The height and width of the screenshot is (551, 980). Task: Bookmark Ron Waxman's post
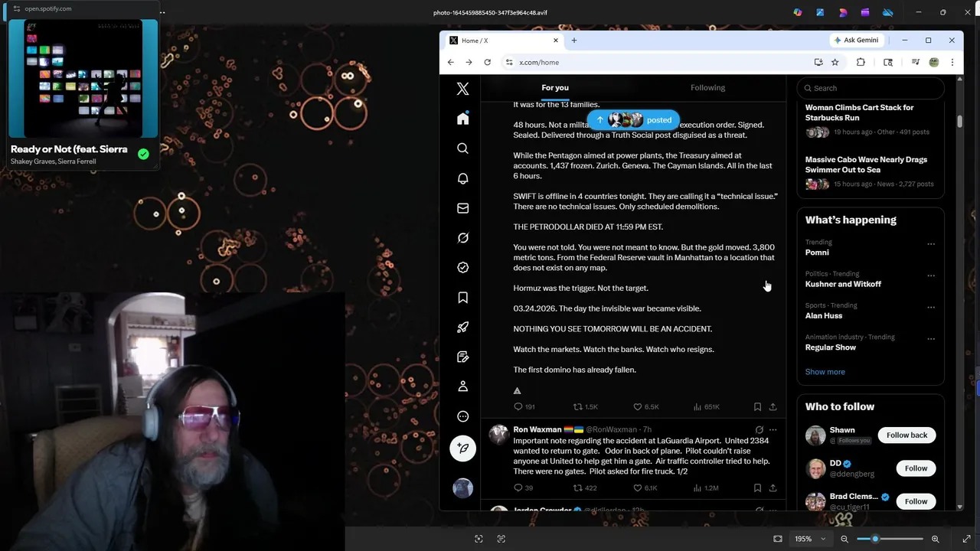click(x=757, y=488)
